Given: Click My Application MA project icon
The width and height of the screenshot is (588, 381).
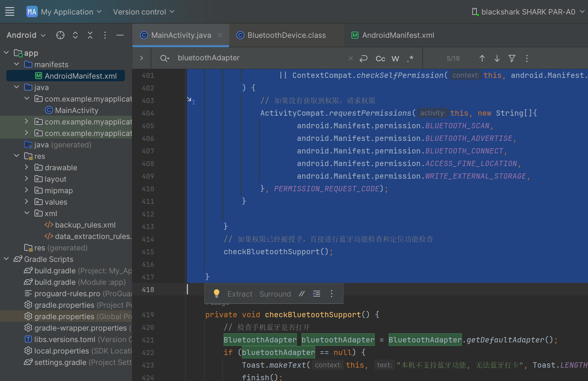Looking at the screenshot, I should point(32,12).
